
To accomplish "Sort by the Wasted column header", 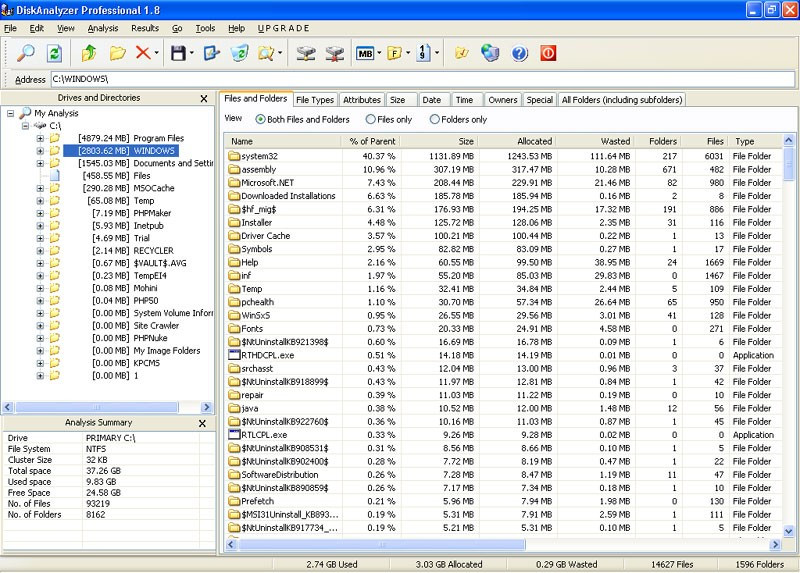I will tap(594, 141).
